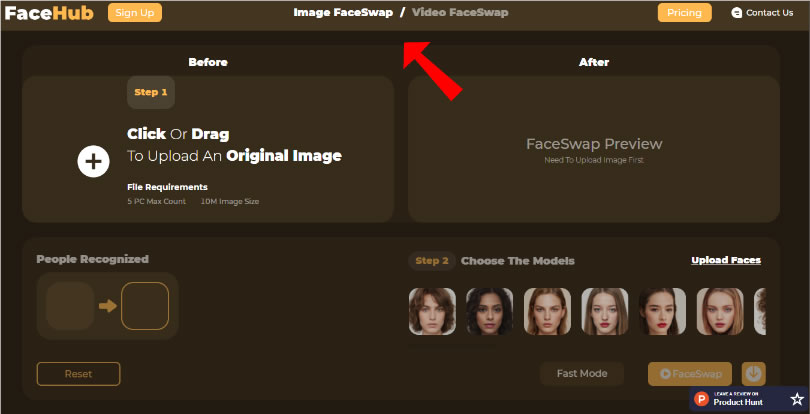This screenshot has height=414, width=810.
Task: Click the Sign Up button
Action: [x=135, y=13]
